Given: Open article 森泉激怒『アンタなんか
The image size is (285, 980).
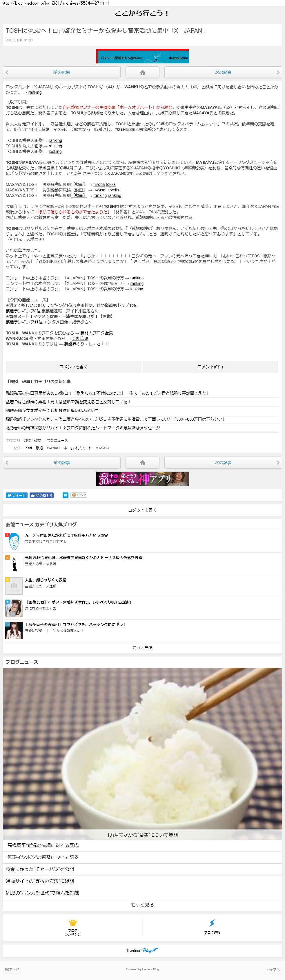Looking at the screenshot, I should click(115, 419).
